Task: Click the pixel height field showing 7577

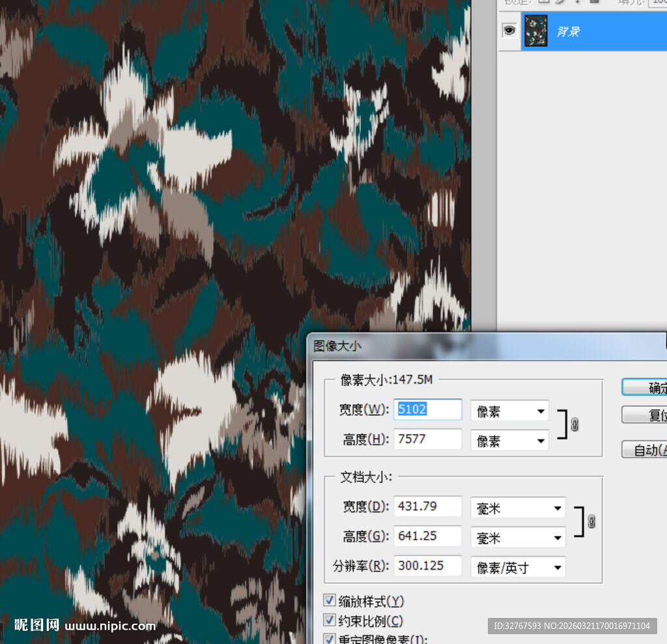Action: pyautogui.click(x=428, y=439)
